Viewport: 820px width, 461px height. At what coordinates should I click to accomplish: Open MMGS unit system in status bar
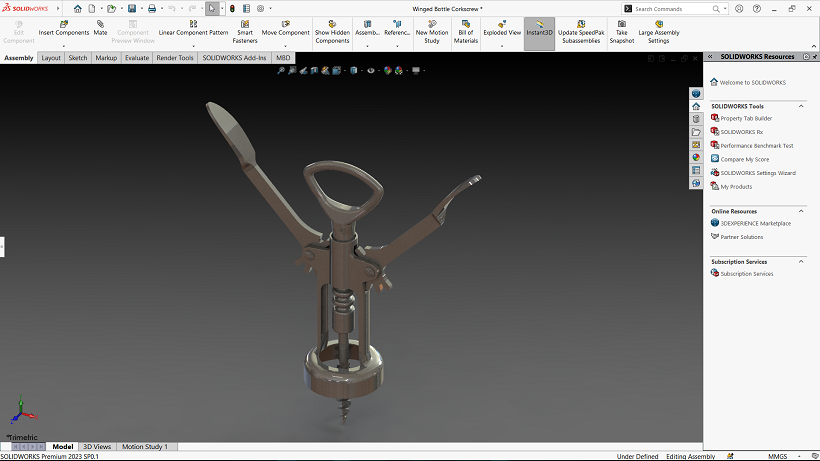778,456
